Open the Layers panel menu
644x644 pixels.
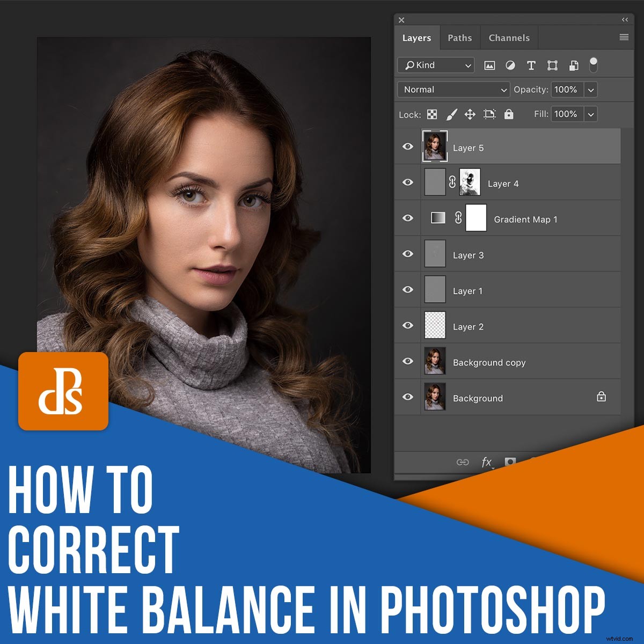coord(624,37)
